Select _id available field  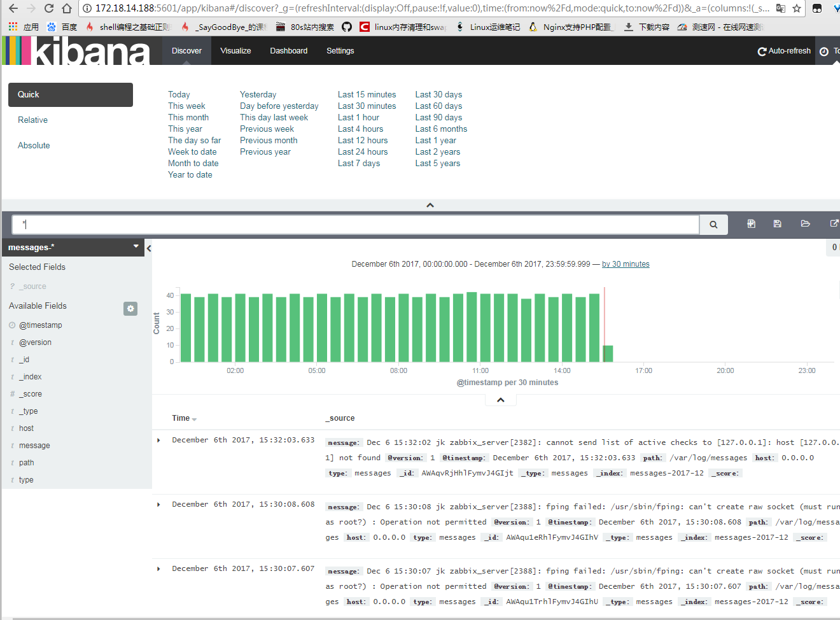coord(24,360)
